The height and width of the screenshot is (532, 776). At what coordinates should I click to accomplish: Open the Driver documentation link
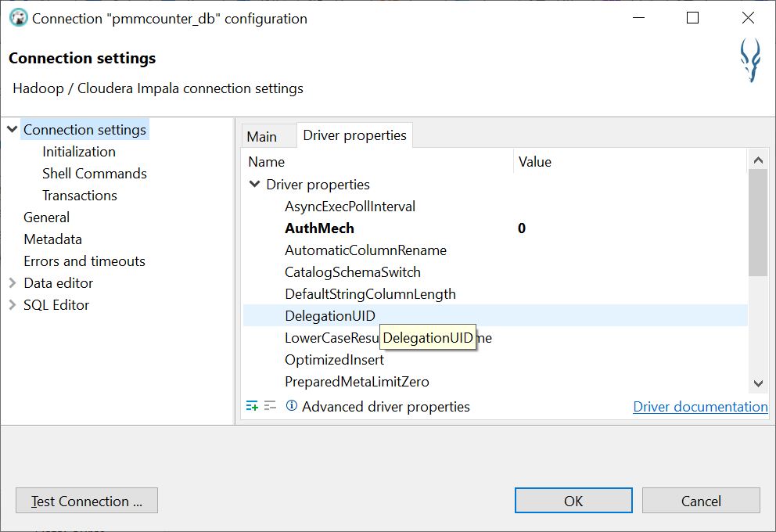click(x=700, y=407)
